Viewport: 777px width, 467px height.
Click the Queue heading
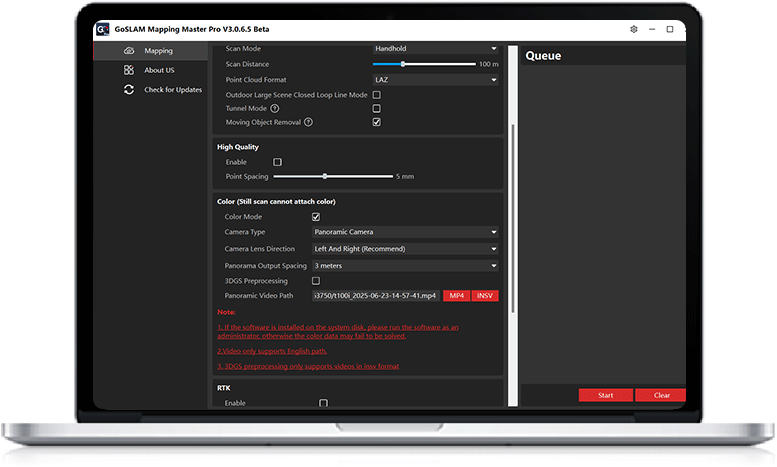pos(543,56)
